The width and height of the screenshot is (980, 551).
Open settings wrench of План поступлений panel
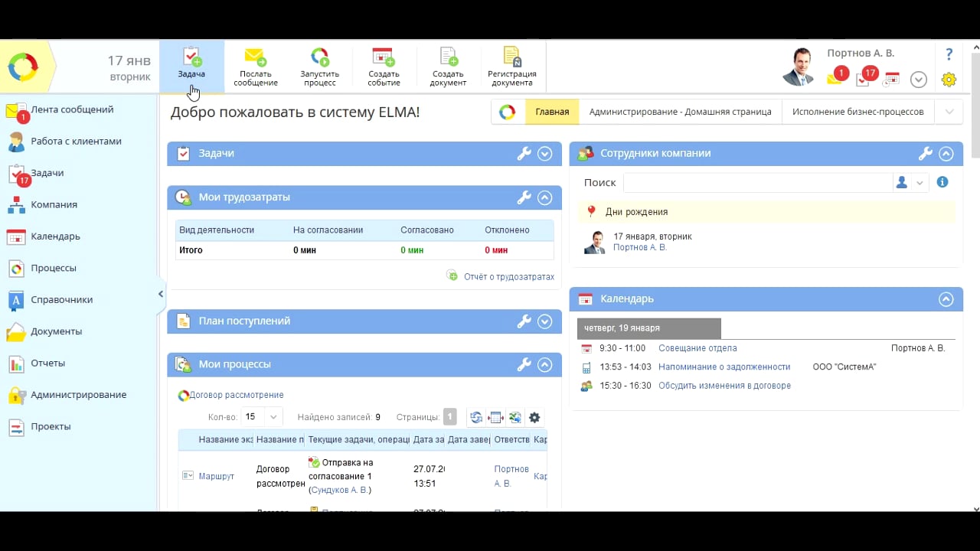coord(524,321)
